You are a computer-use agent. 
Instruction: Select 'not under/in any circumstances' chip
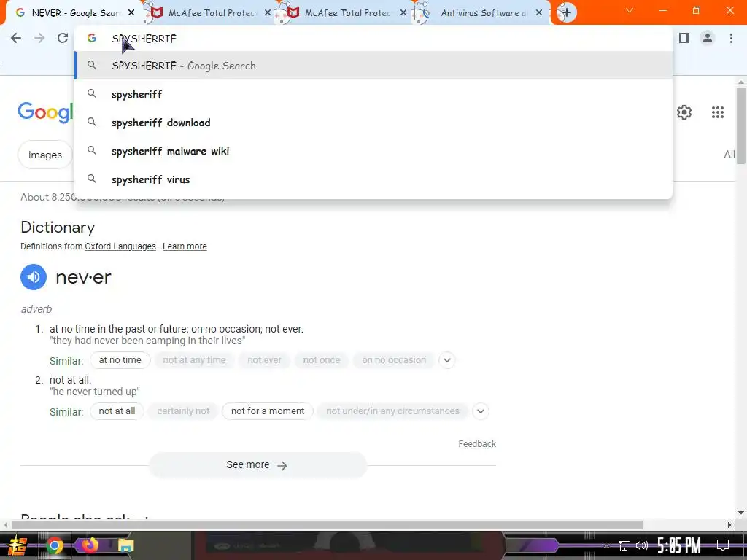click(392, 411)
